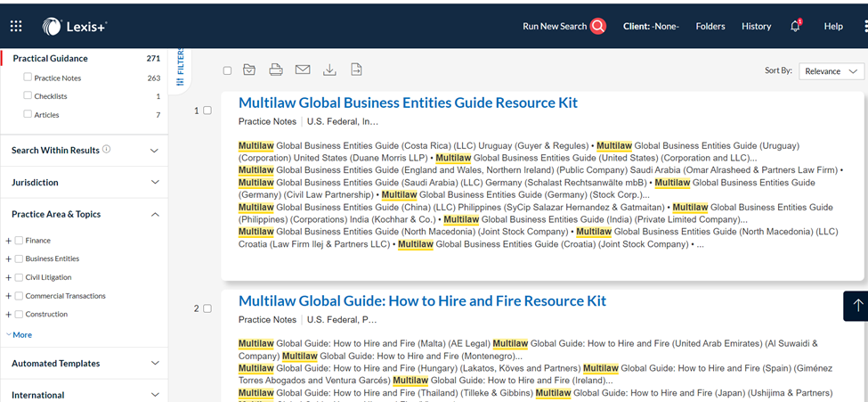The image size is (868, 402).
Task: Click Run New Search text
Action: tap(554, 26)
